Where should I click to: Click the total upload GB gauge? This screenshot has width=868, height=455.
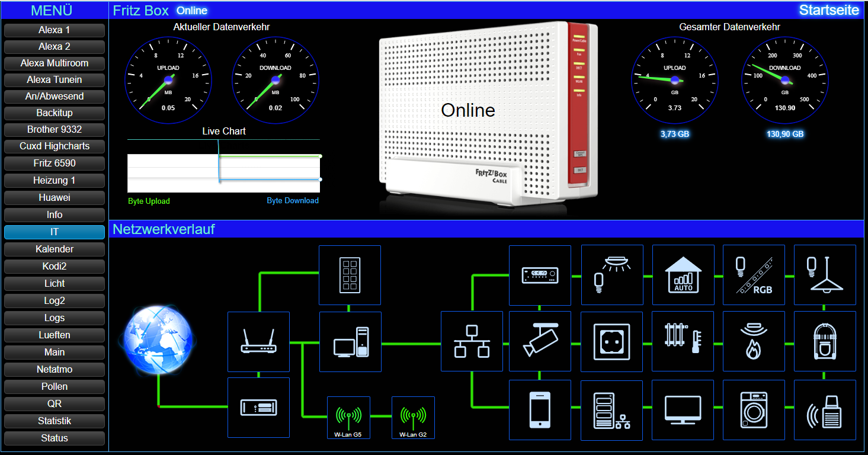(x=675, y=80)
